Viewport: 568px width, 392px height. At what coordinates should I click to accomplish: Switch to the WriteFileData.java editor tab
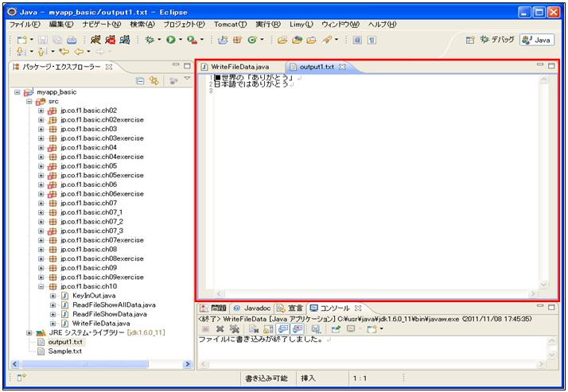coord(240,67)
